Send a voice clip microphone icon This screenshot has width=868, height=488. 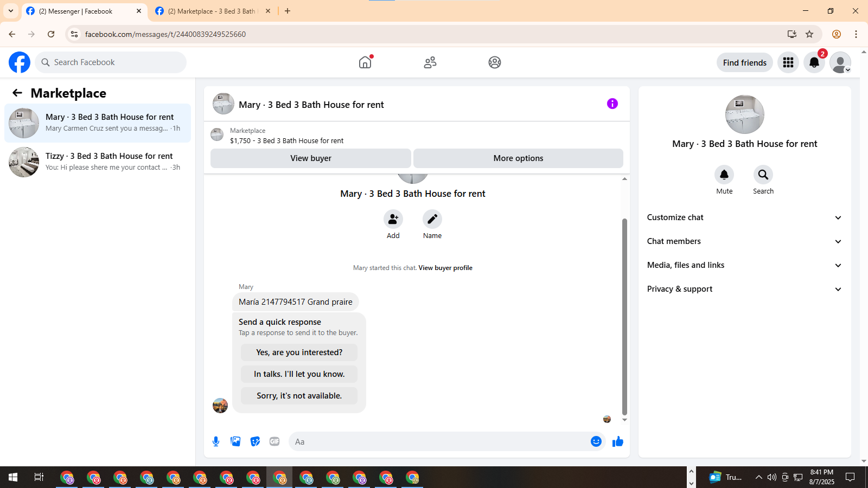point(216,441)
